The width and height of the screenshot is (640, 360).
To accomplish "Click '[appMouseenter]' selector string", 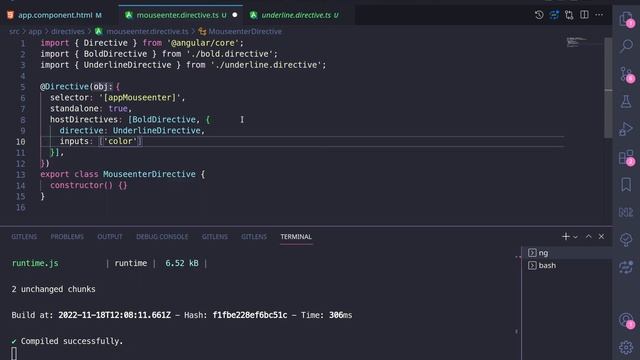I will (140, 98).
